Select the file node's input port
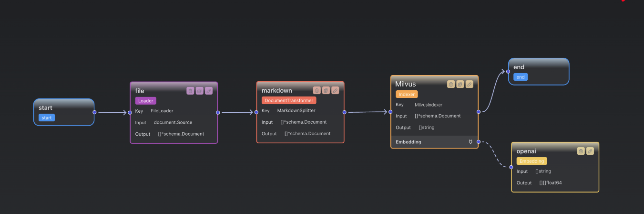 [130, 113]
